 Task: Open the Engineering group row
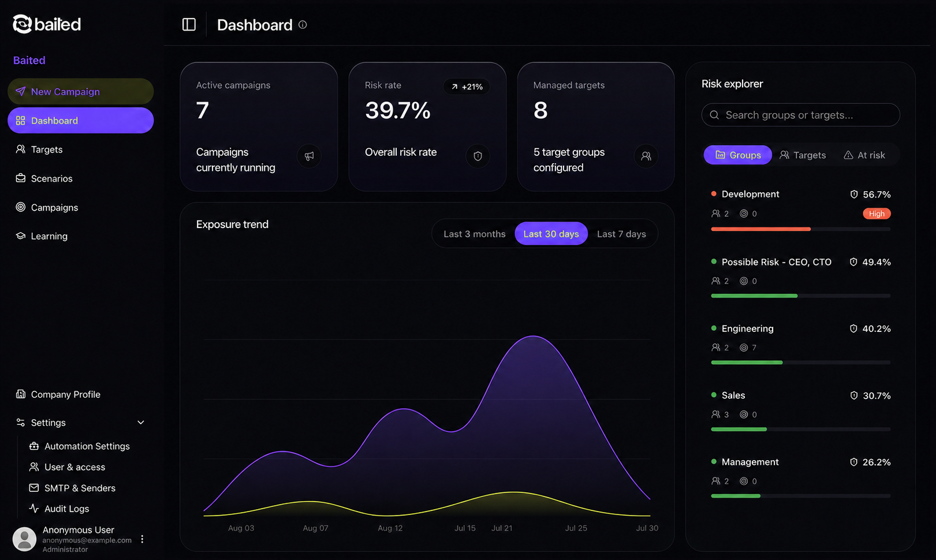coord(800,345)
